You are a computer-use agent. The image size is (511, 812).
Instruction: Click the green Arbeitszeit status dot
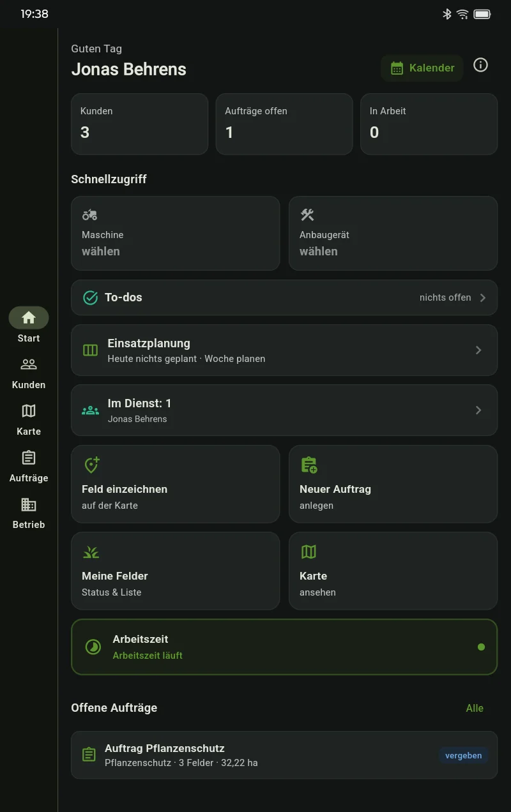(481, 647)
